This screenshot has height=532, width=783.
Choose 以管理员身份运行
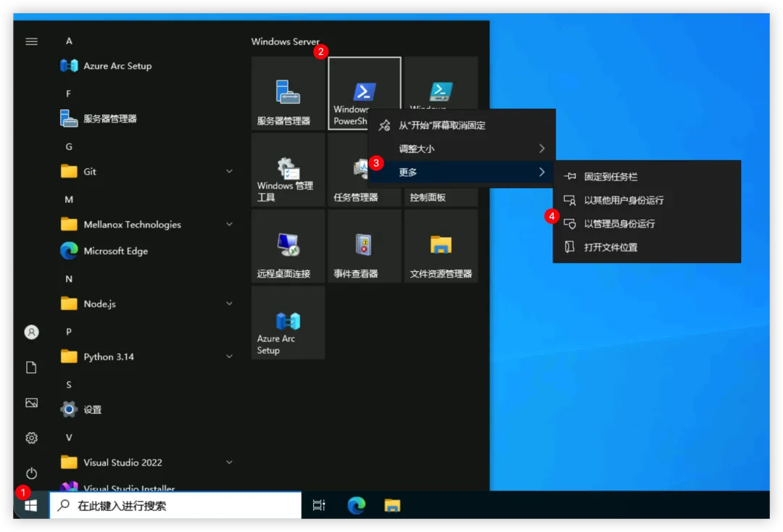point(647,223)
